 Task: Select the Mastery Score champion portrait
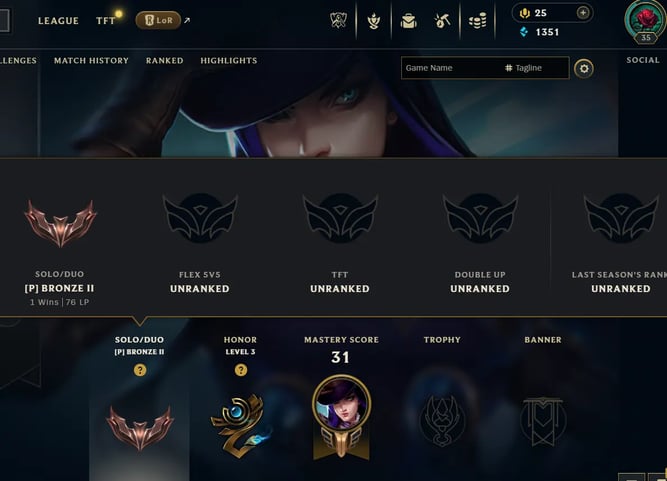(x=342, y=404)
